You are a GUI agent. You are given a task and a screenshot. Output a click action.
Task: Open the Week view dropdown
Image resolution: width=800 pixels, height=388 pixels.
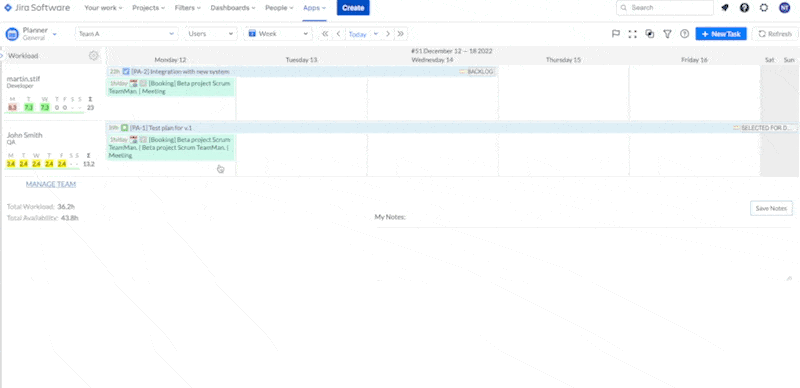tap(278, 34)
